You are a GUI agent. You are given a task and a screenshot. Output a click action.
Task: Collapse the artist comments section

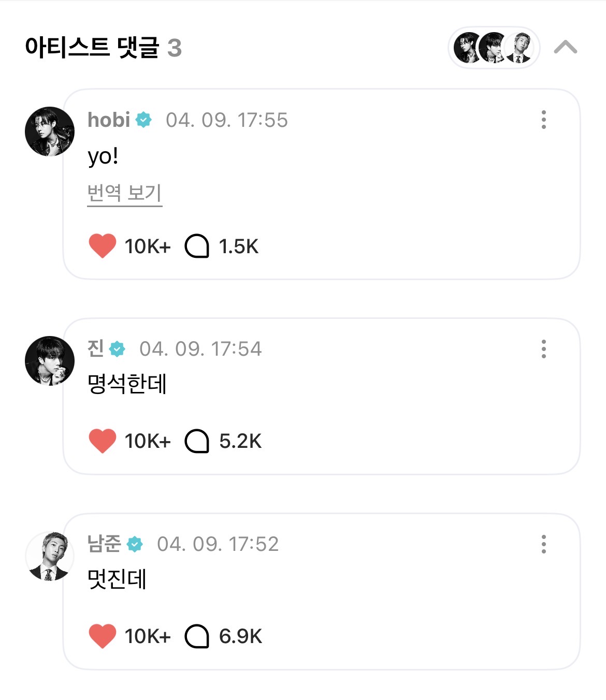click(565, 48)
